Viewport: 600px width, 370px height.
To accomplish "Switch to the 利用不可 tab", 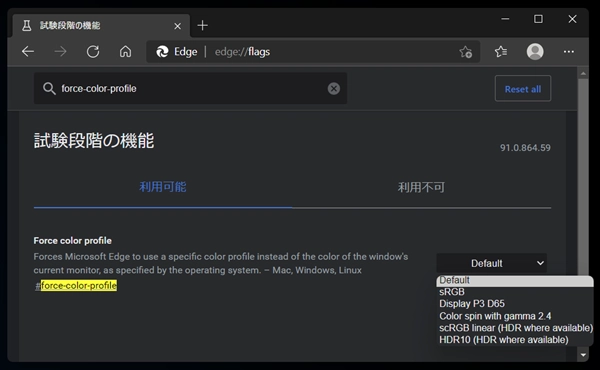I will (x=421, y=187).
